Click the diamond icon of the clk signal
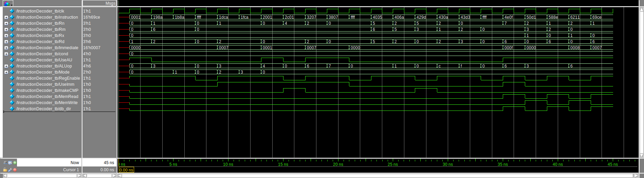 12,11
